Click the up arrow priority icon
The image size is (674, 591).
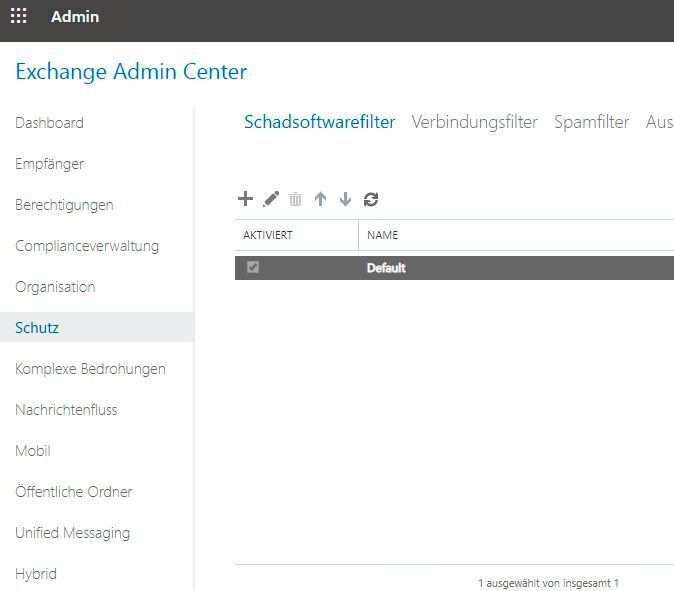pos(320,199)
